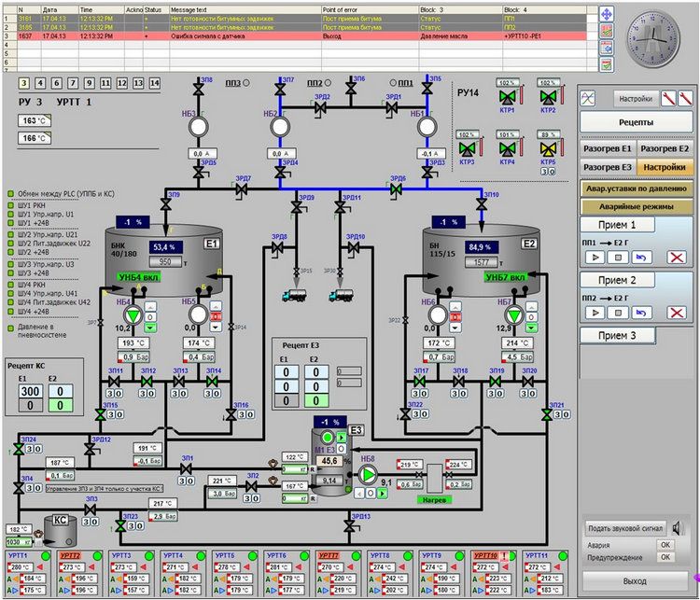
Task: Select the ПП3 radio indicator
Action: [246, 83]
